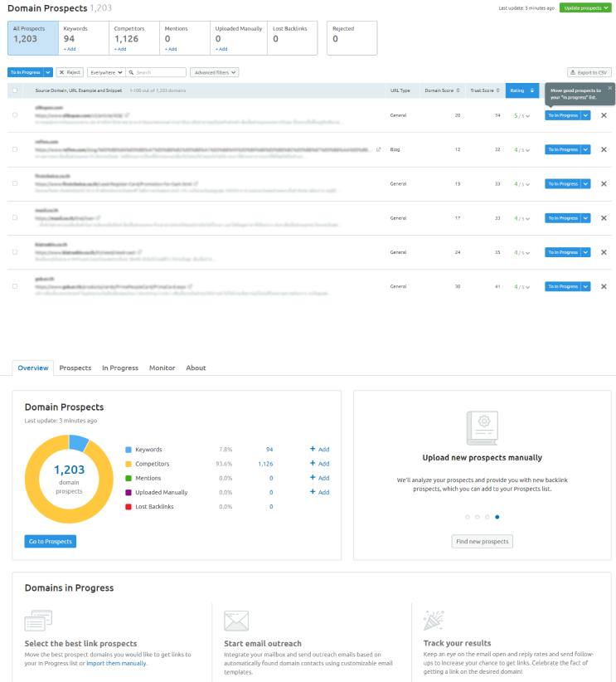Screen dimensions: 616x682
Task: Remove the last visible prospect row with X
Action: pyautogui.click(x=604, y=286)
